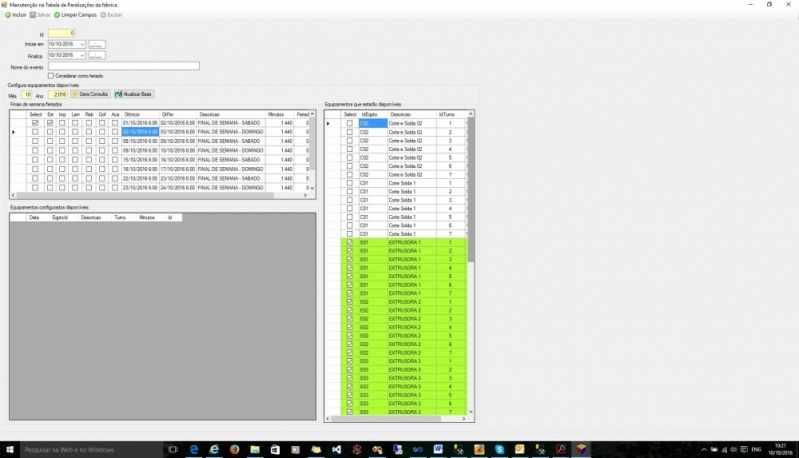The height and width of the screenshot is (458, 799).
Task: Click the Windows Start button
Action: [9, 450]
